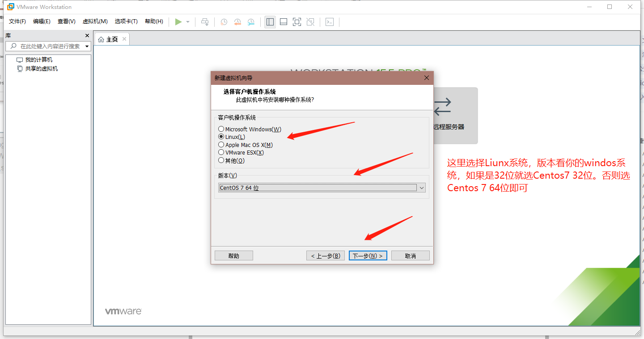Click the 帮助 button in the wizard

coord(234,255)
